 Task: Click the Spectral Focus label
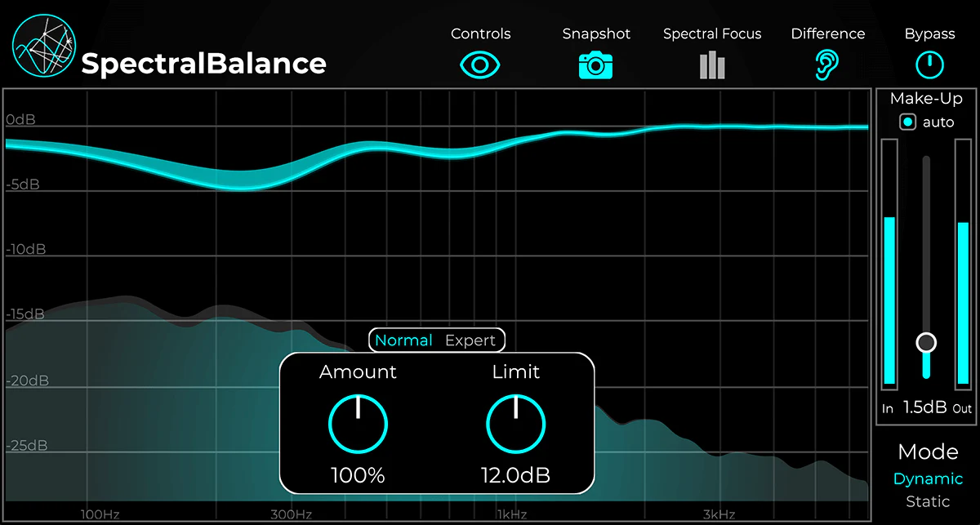[x=712, y=33]
